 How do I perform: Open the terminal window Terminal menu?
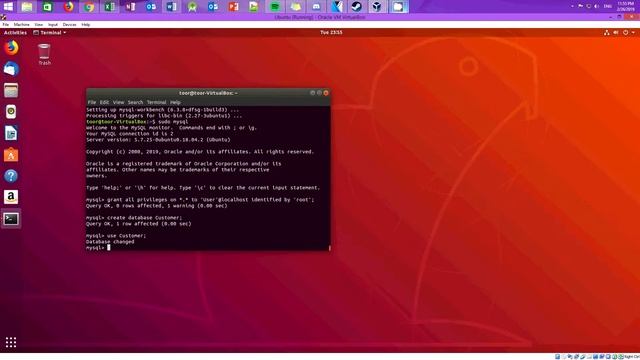pyautogui.click(x=156, y=102)
